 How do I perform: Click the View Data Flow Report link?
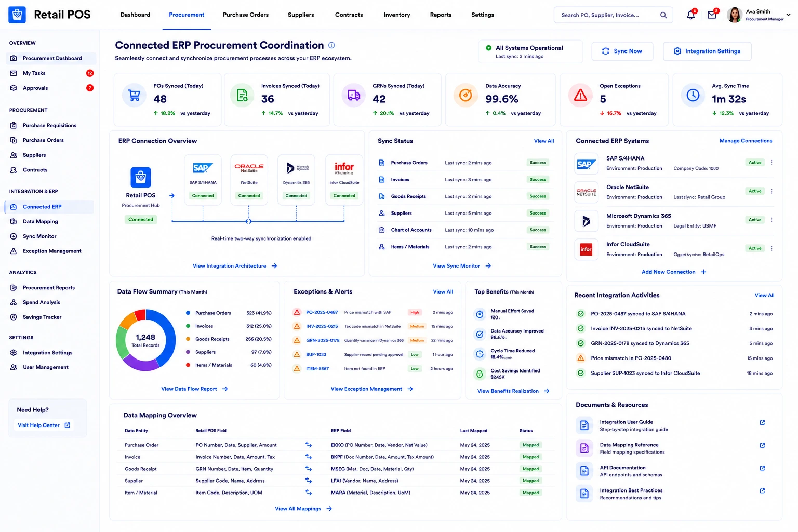click(194, 389)
